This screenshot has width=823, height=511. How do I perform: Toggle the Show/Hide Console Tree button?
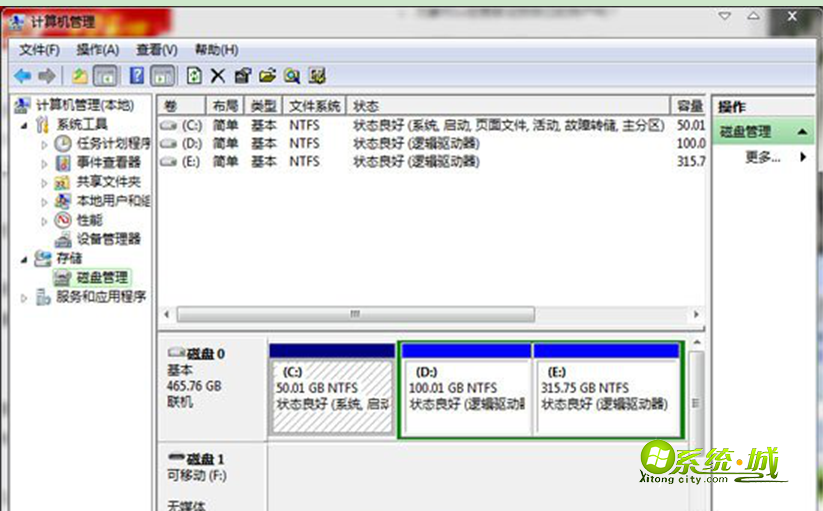click(x=105, y=76)
